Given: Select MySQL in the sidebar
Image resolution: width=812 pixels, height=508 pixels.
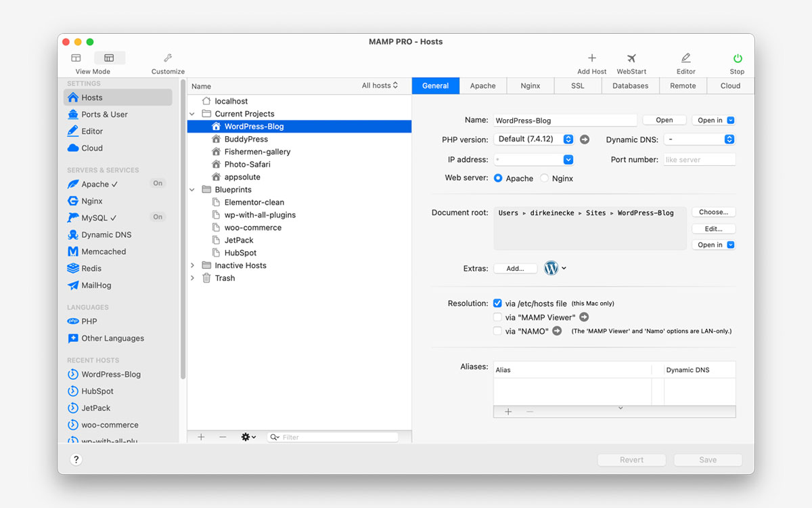Looking at the screenshot, I should 92,218.
